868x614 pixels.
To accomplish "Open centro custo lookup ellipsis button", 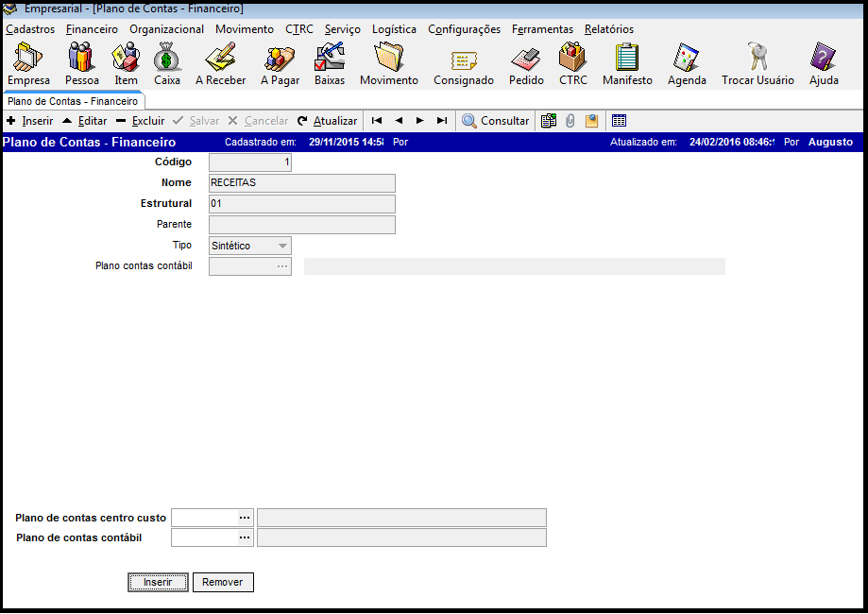I will coord(246,518).
